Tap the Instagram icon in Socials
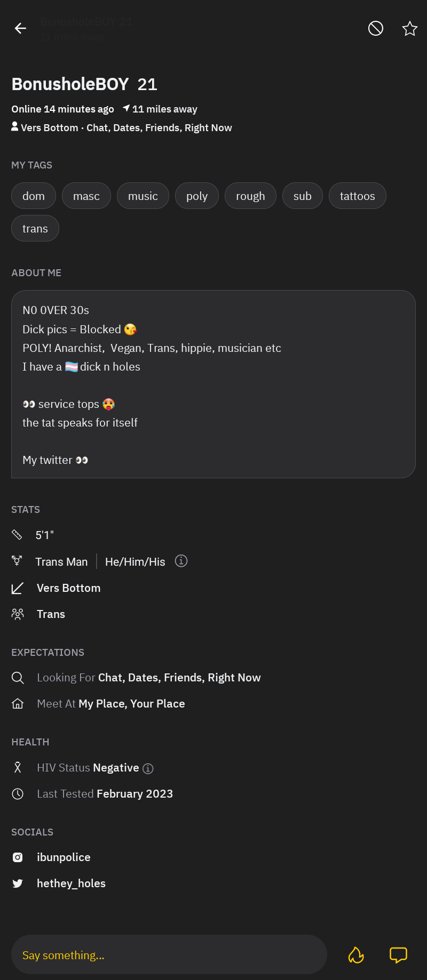427x980 pixels. (18, 857)
